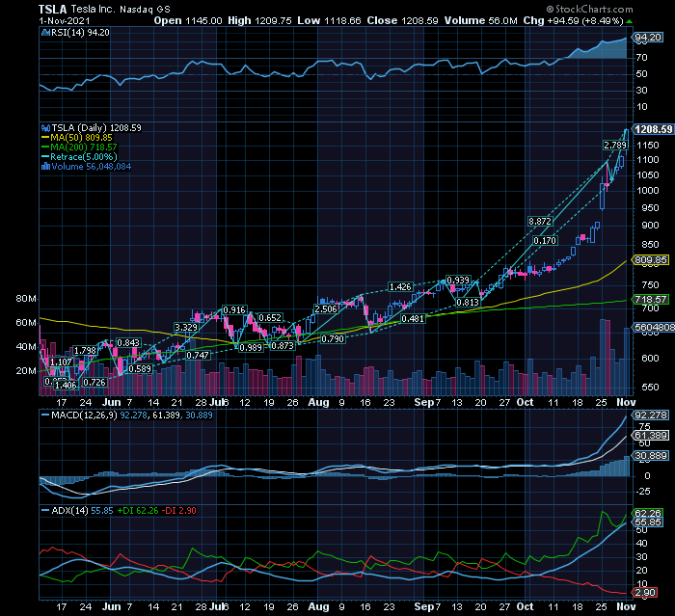Click the 61.389 MACD signal axis tag
Image resolution: width=675 pixels, height=616 pixels.
pos(651,436)
